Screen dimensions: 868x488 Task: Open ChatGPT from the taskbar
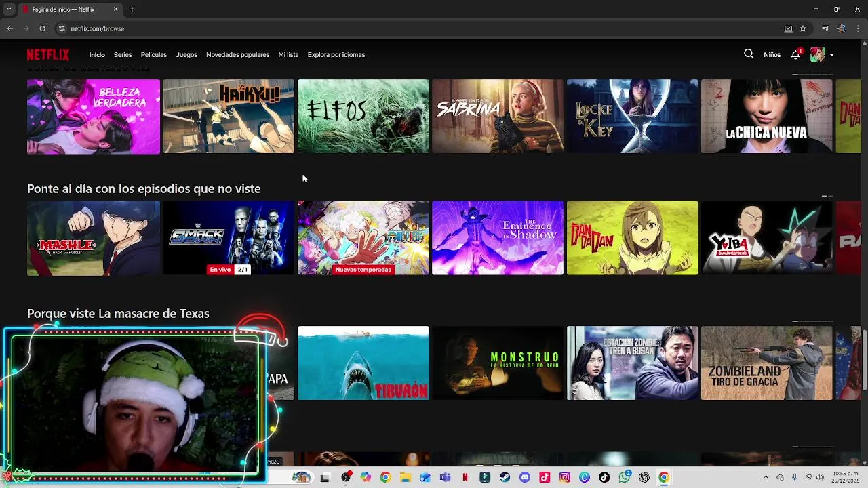pyautogui.click(x=644, y=478)
